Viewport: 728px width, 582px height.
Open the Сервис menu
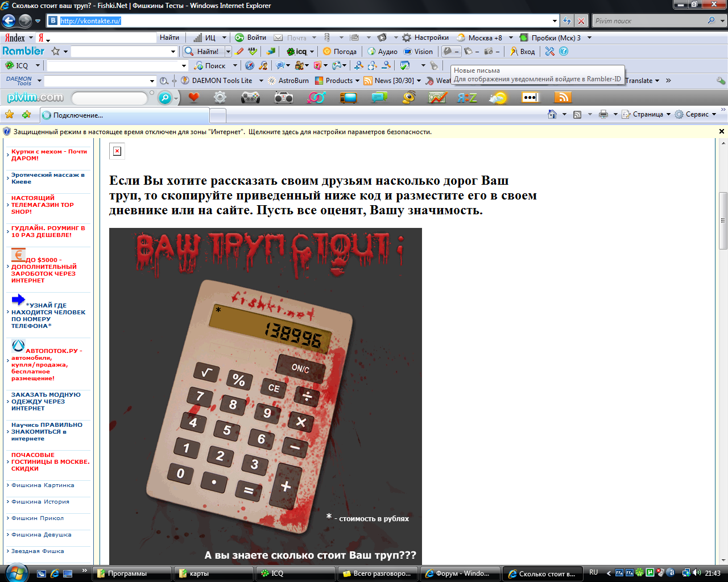click(695, 114)
